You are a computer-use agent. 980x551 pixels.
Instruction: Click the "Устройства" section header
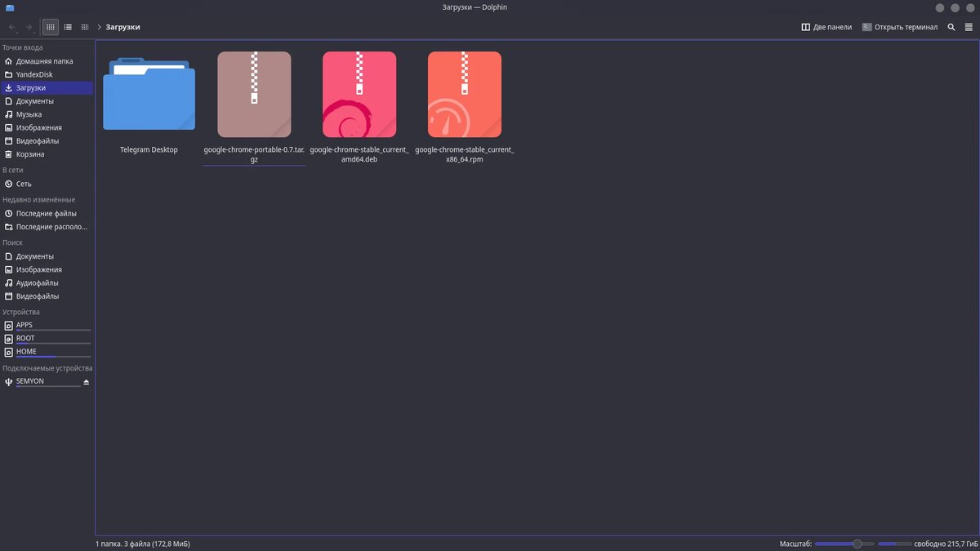click(x=21, y=312)
